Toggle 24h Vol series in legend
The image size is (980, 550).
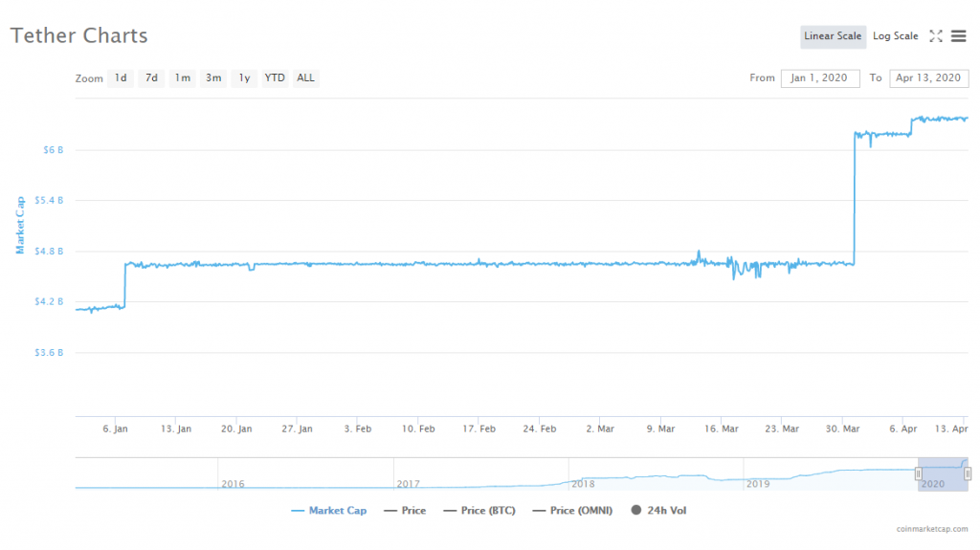pyautogui.click(x=658, y=511)
